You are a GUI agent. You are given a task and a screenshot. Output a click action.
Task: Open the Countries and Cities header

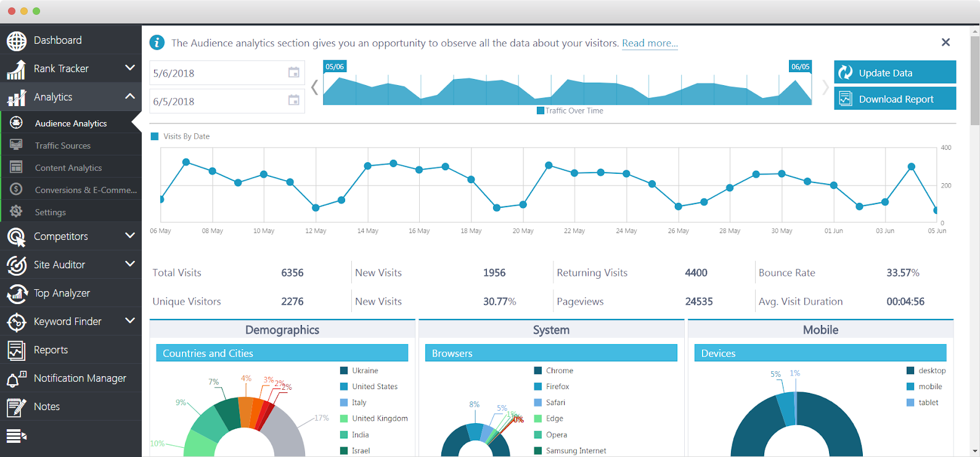[x=282, y=353]
